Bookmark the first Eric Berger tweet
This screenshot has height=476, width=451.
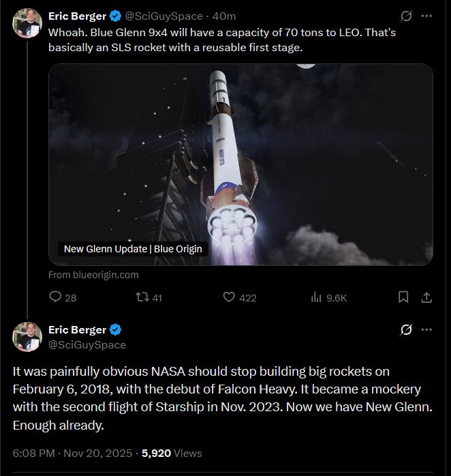coord(403,297)
